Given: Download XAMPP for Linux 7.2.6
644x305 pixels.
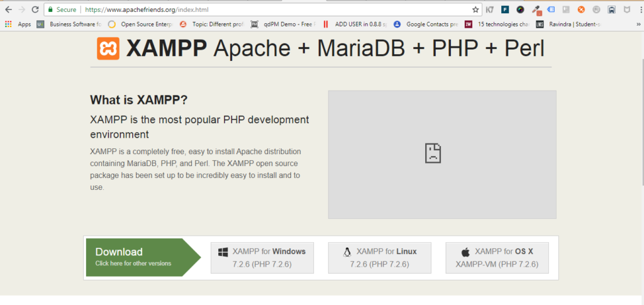Looking at the screenshot, I should [x=379, y=258].
